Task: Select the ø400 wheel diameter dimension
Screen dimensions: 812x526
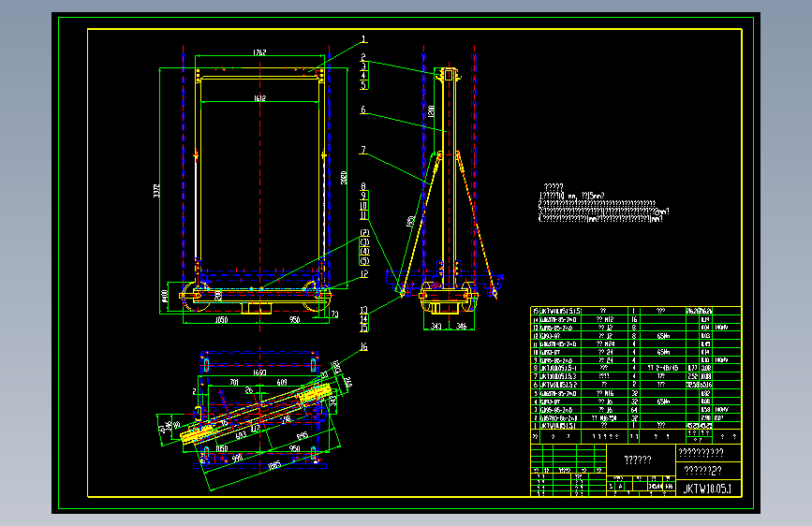Action: (165, 296)
